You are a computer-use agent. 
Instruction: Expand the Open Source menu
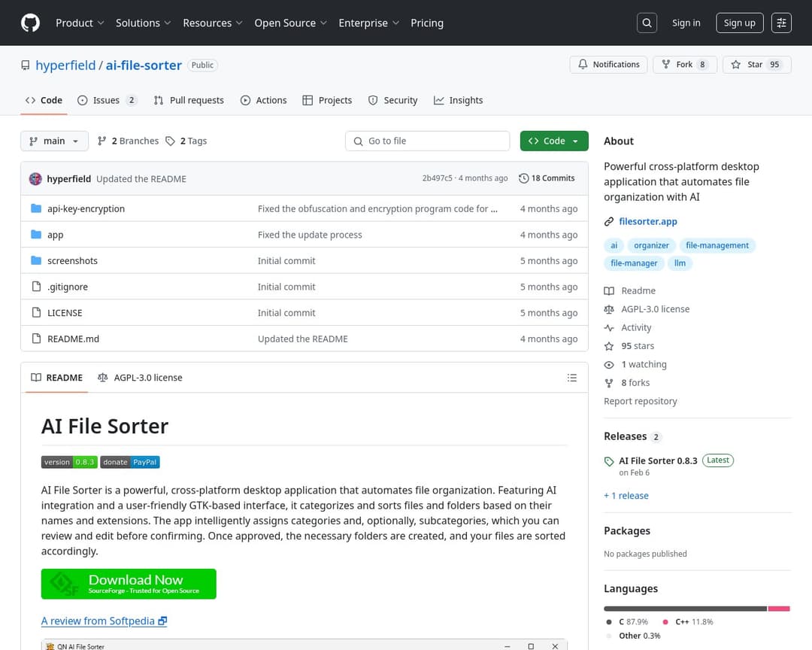290,23
